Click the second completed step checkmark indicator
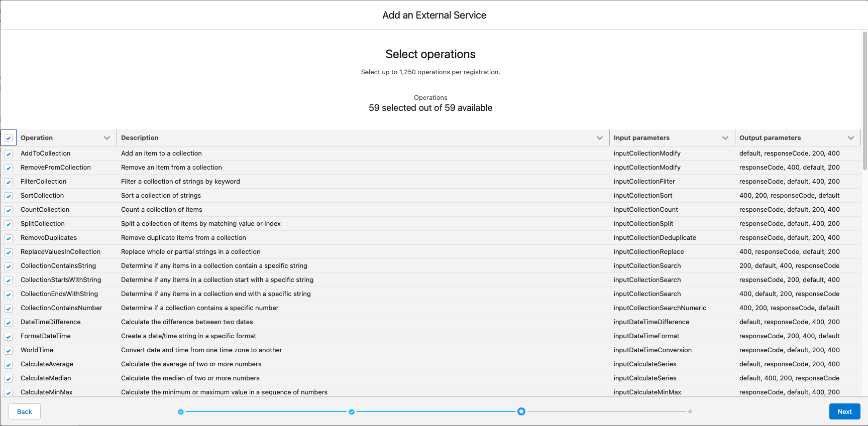The image size is (868, 426). [x=352, y=411]
